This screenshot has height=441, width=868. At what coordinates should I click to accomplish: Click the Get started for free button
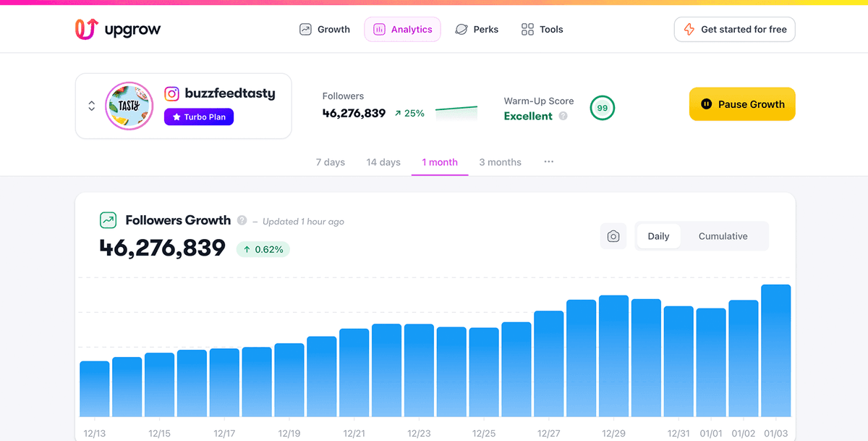[x=734, y=29]
